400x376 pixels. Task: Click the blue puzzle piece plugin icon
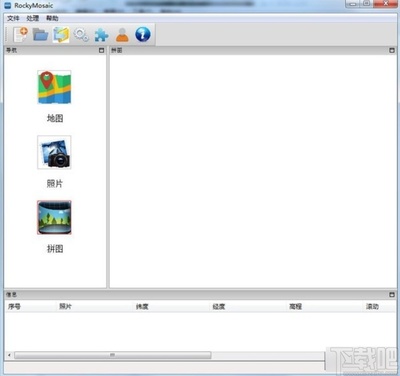coord(101,35)
